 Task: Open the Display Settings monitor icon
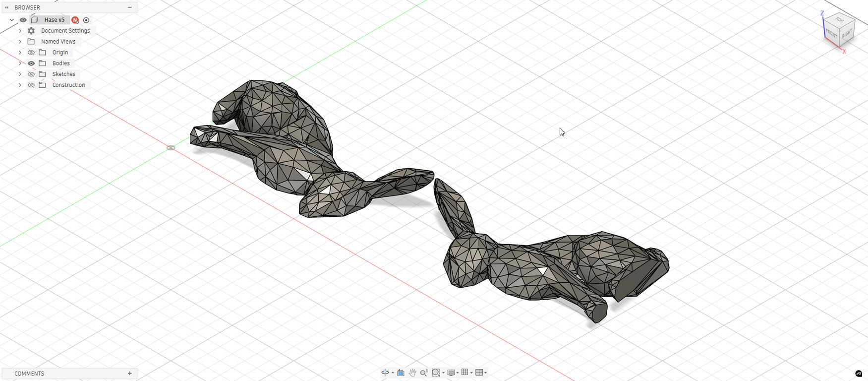click(451, 373)
